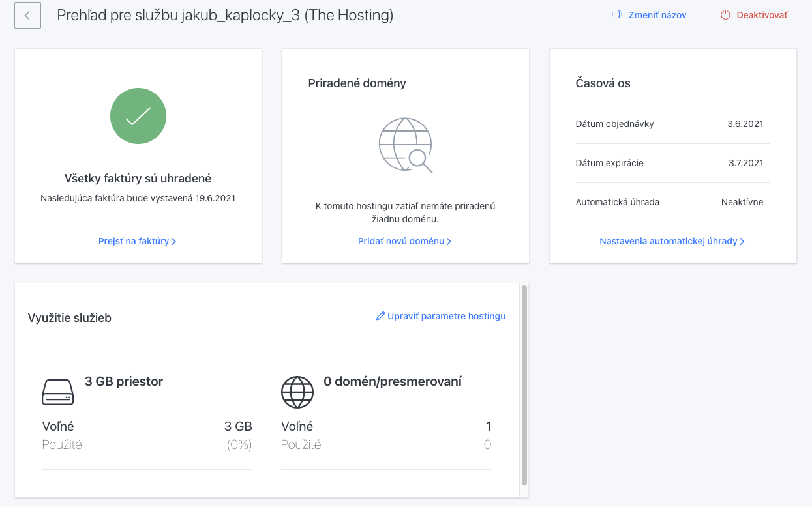812x507 pixels.
Task: Click the globe icon beside domén/presmerovaní
Action: pos(297,392)
